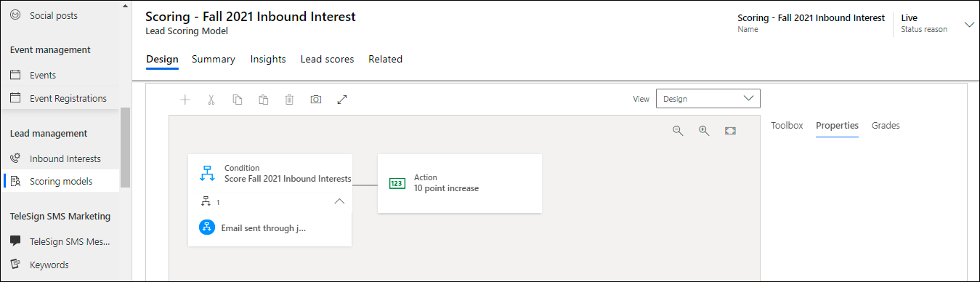
Task: Switch to the Grades panel tab
Action: coord(886,126)
